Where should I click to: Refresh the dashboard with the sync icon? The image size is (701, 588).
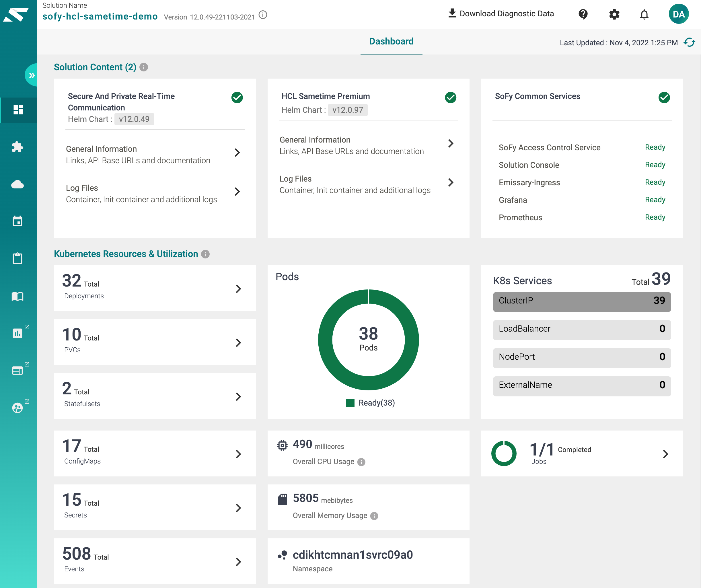pos(689,42)
